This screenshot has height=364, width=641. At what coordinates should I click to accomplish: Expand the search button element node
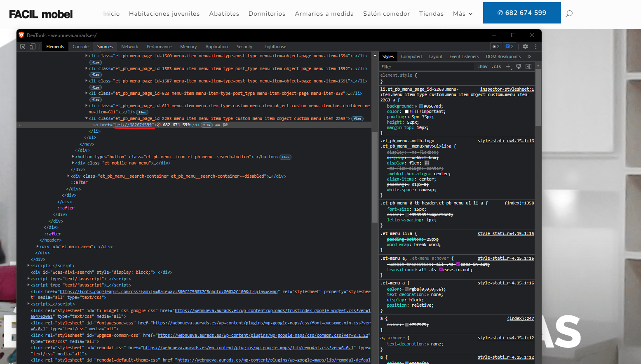coord(73,157)
